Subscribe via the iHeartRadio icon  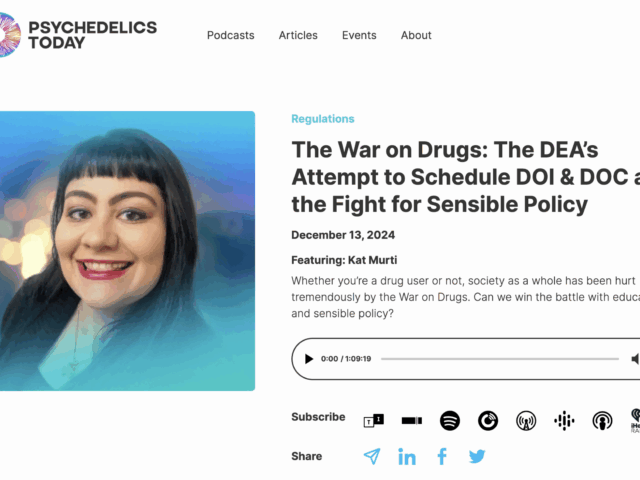coord(635,420)
